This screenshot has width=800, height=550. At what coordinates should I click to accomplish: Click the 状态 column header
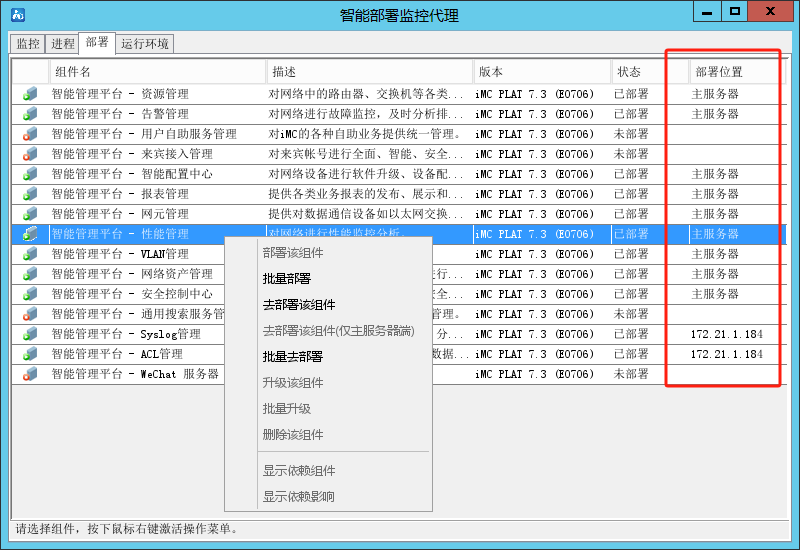(650, 72)
